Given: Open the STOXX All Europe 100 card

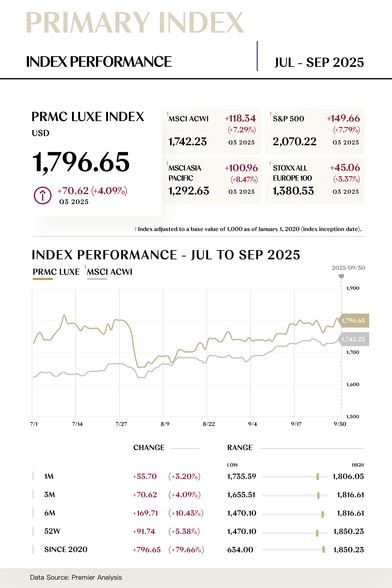Looking at the screenshot, I should click(314, 180).
